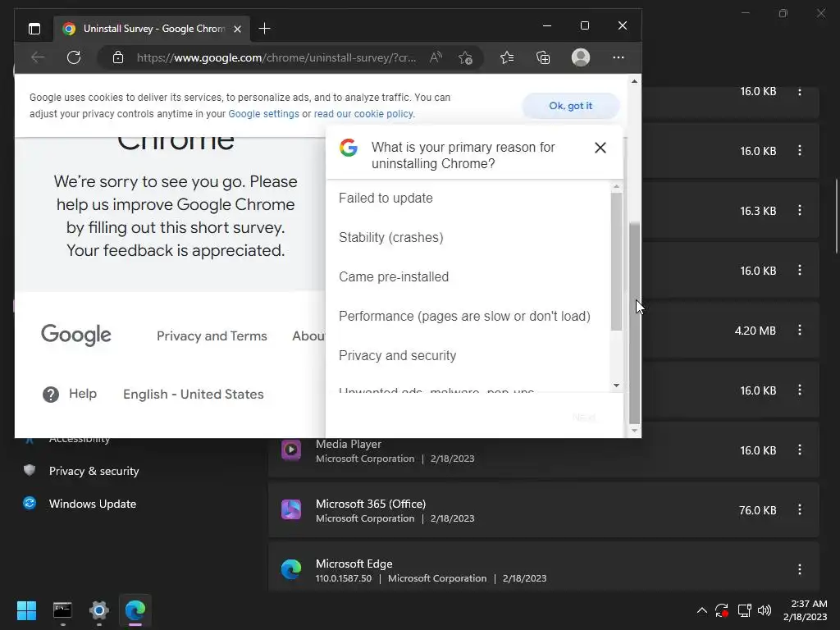
Task: Click the update sync tray icon
Action: pos(722,610)
